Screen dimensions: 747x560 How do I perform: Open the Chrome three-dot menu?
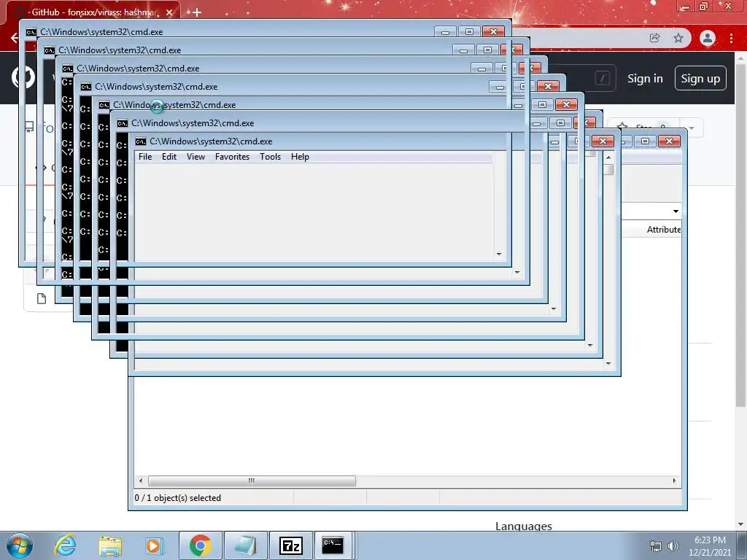point(731,38)
